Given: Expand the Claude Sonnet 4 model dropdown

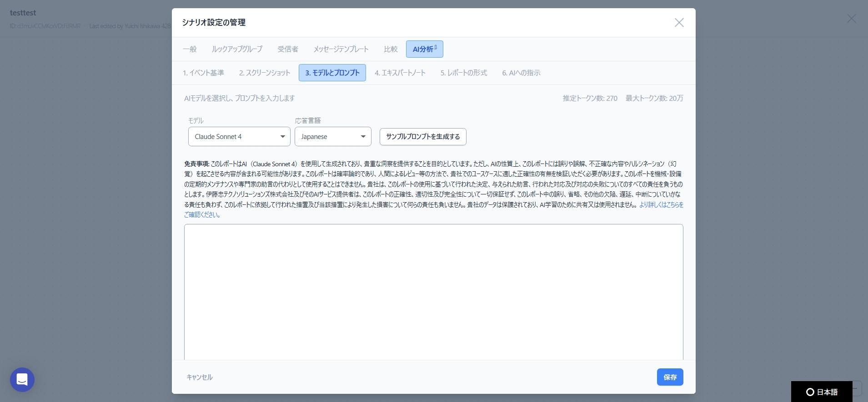Looking at the screenshot, I should (239, 137).
